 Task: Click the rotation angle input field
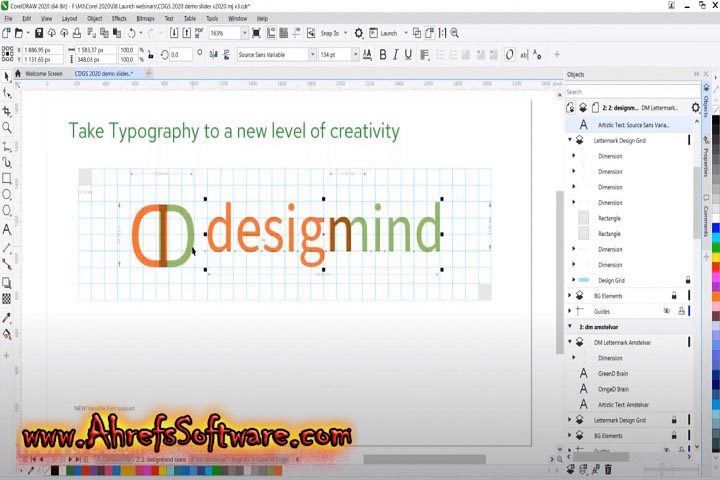[x=181, y=55]
